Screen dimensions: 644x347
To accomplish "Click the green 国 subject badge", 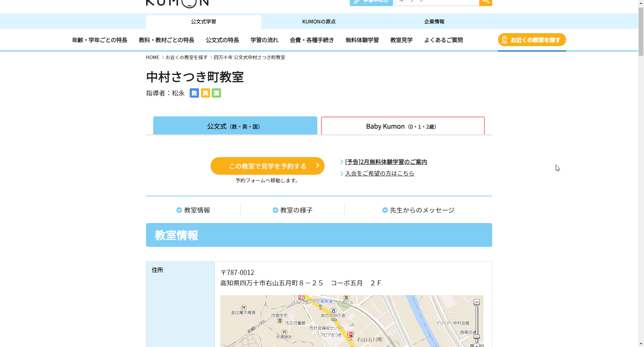I will (216, 93).
